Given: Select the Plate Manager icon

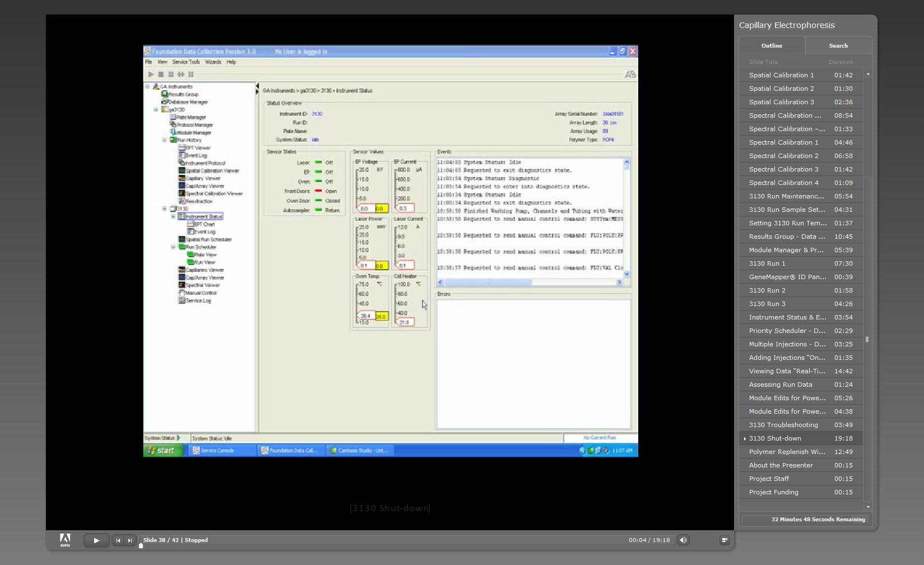Looking at the screenshot, I should [173, 117].
